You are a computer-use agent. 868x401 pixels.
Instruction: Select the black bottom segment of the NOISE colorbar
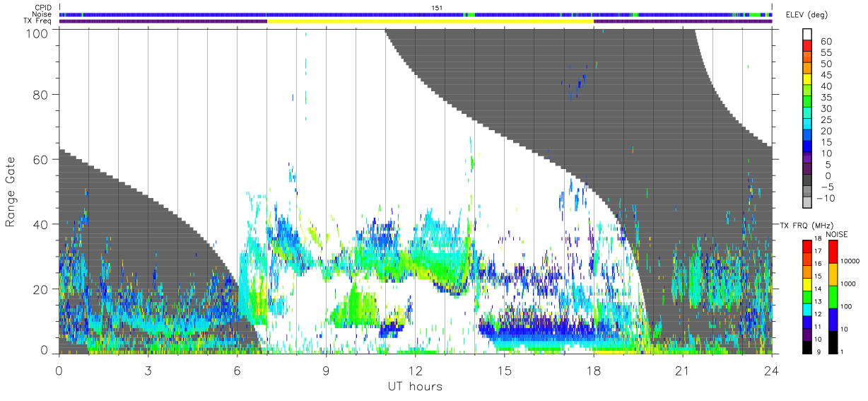tap(833, 342)
